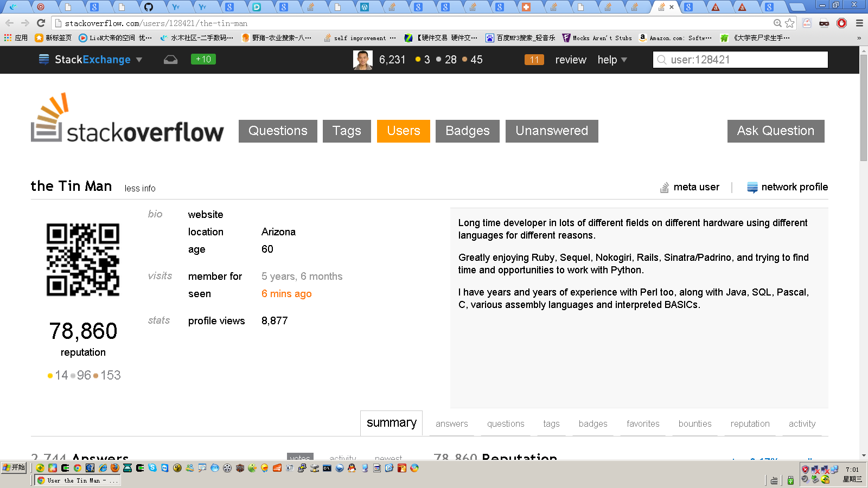Launch Firefox from the quick launch bar
The image size is (868, 488).
115,468
